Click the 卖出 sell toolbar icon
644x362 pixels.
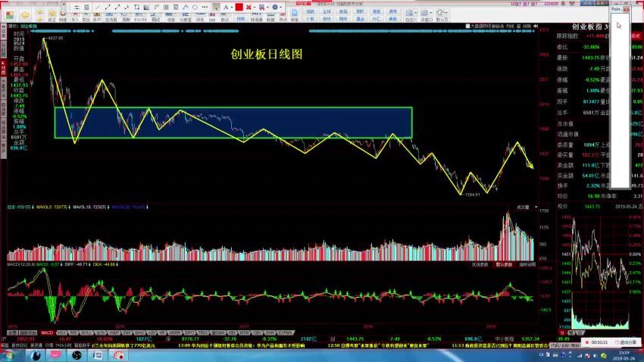pyautogui.click(x=86, y=17)
